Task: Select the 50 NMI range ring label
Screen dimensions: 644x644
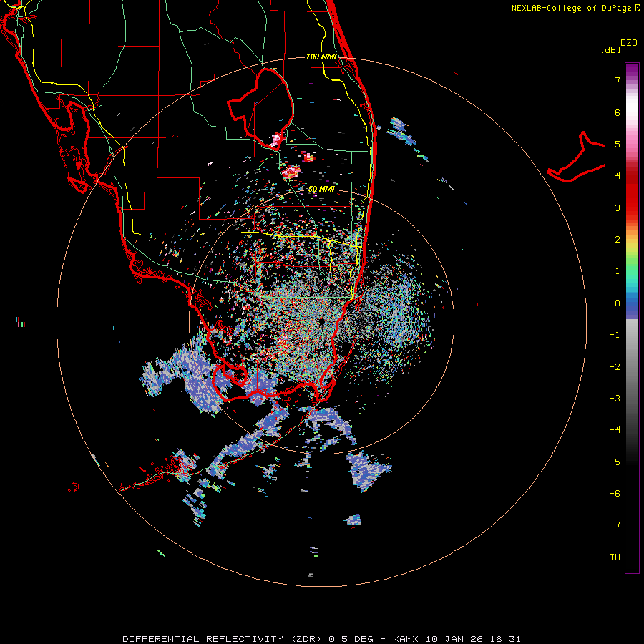Action: (x=321, y=189)
